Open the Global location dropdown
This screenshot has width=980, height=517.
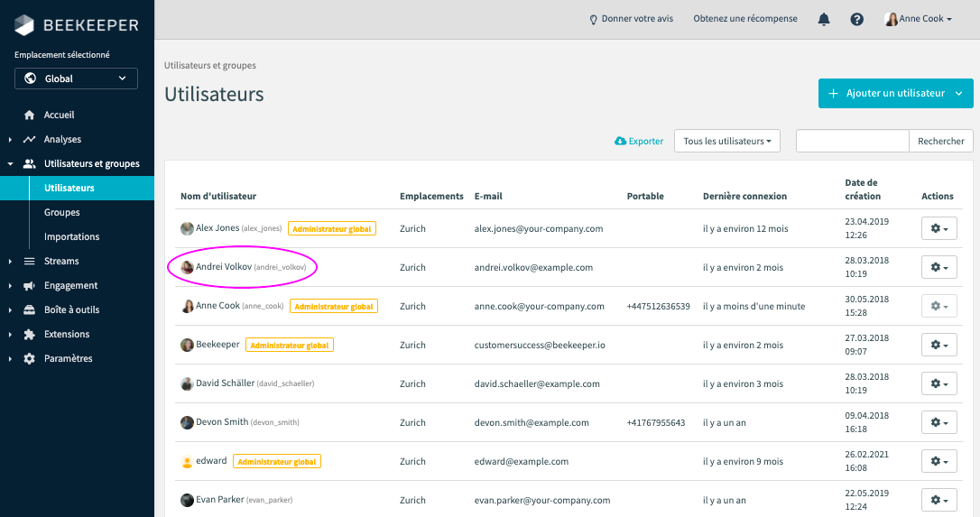[x=76, y=78]
